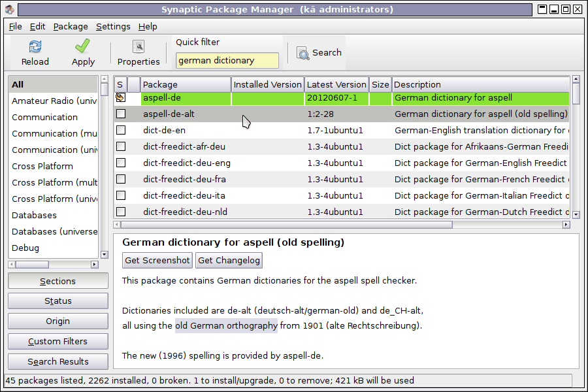Open Custom Filters view

coord(57,341)
